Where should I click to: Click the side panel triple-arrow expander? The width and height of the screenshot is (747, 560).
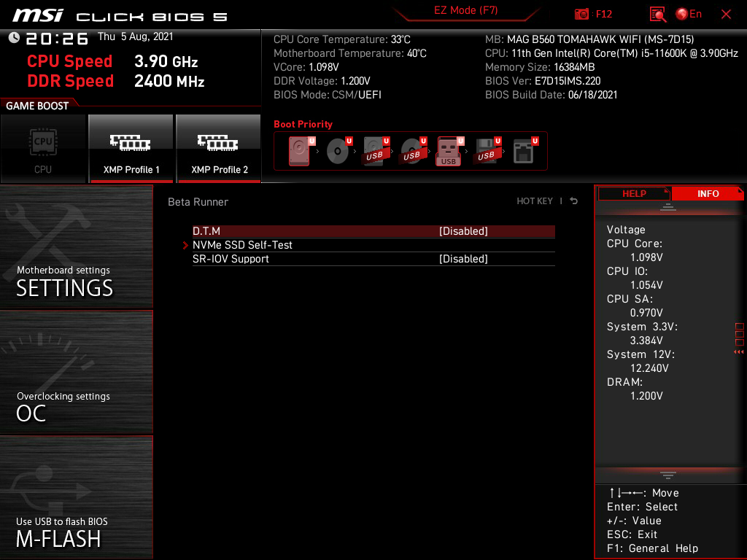739,352
